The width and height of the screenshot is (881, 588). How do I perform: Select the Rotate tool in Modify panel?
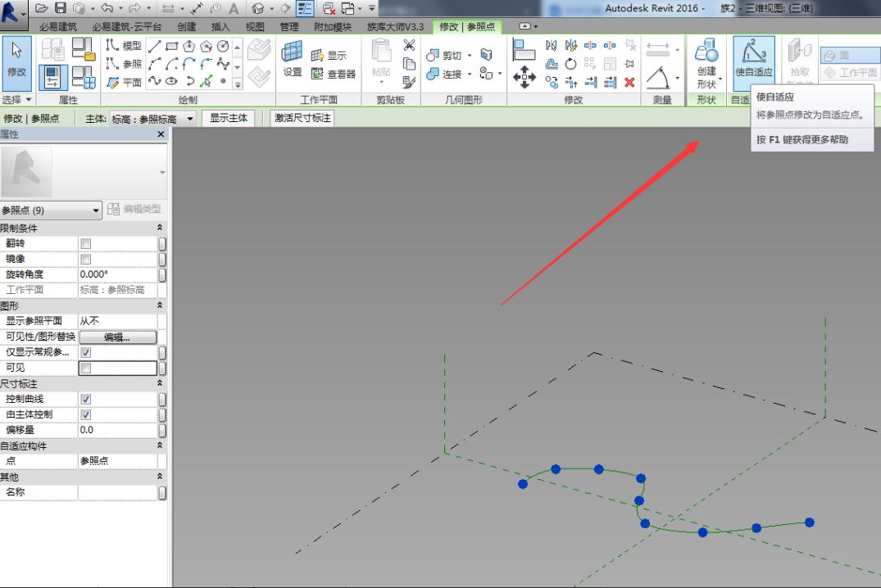[570, 64]
